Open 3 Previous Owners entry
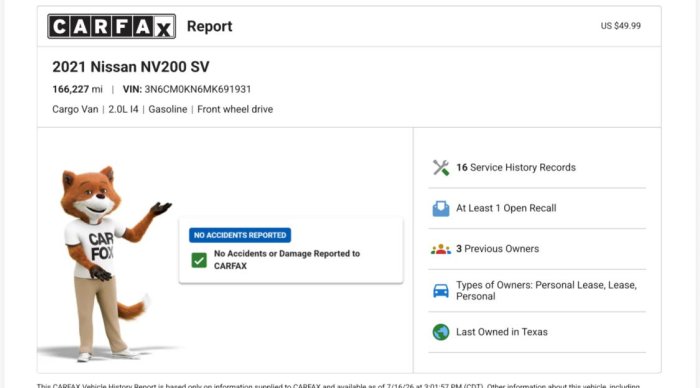 pyautogui.click(x=497, y=249)
